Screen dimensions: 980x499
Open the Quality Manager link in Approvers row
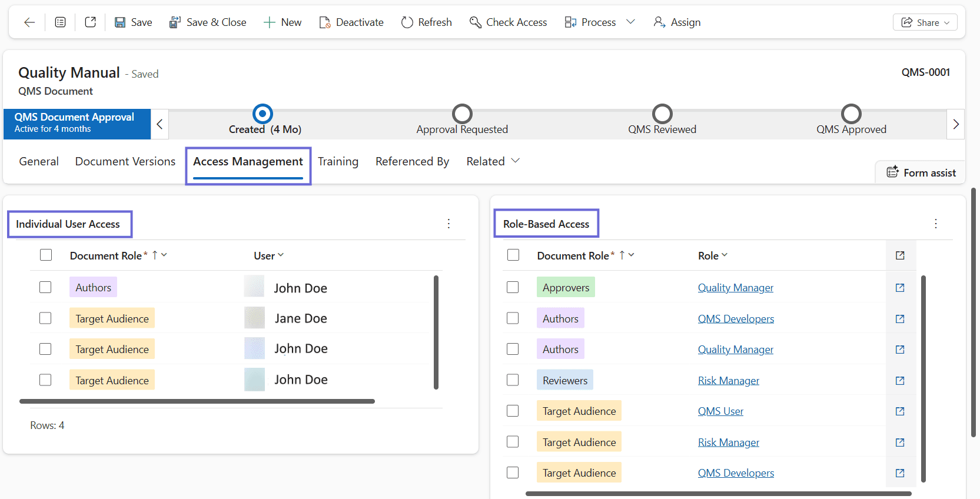736,288
